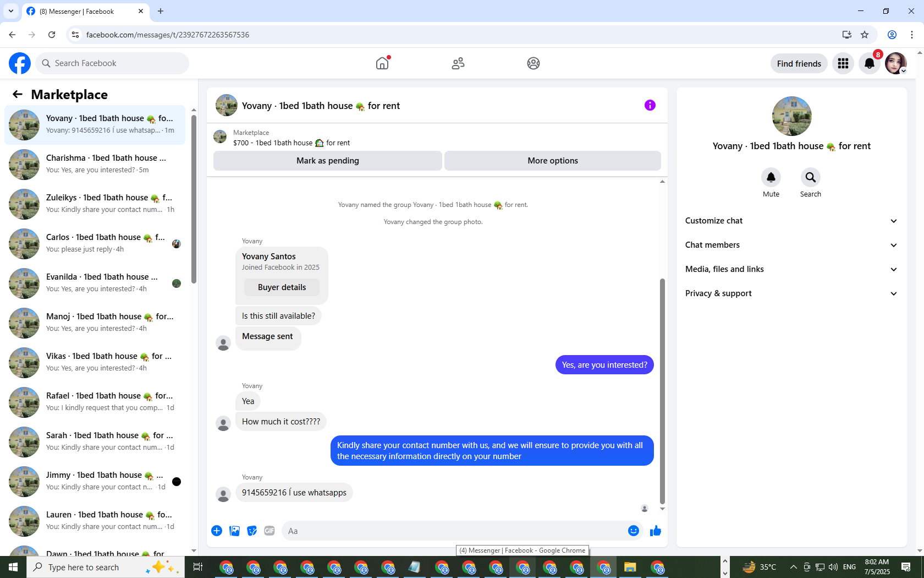This screenshot has height=578, width=924.
Task: Open more actions plus icon
Action: [217, 531]
